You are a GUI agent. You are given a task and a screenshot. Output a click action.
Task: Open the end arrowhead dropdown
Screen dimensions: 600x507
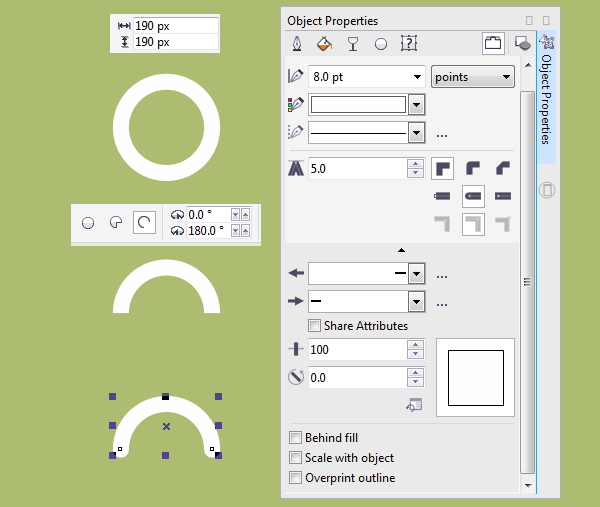coord(416,302)
